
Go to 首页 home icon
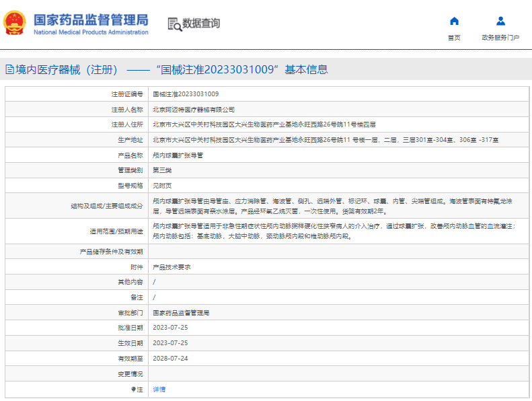[x=454, y=21]
